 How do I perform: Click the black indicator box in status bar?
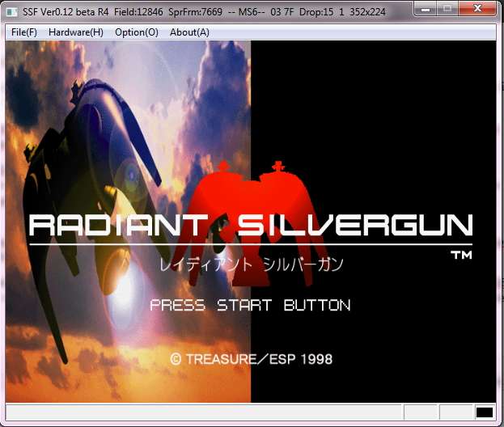click(484, 413)
